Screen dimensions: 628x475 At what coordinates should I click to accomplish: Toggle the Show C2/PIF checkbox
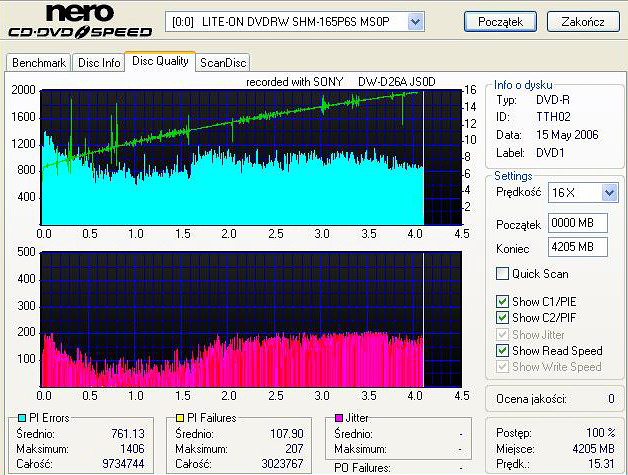[x=502, y=318]
